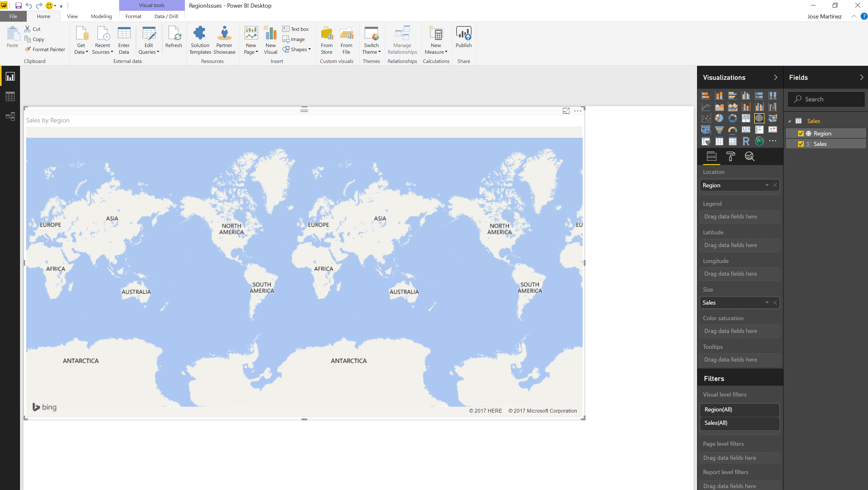The width and height of the screenshot is (868, 490).
Task: Select the waterfall chart visualization
Action: click(773, 107)
